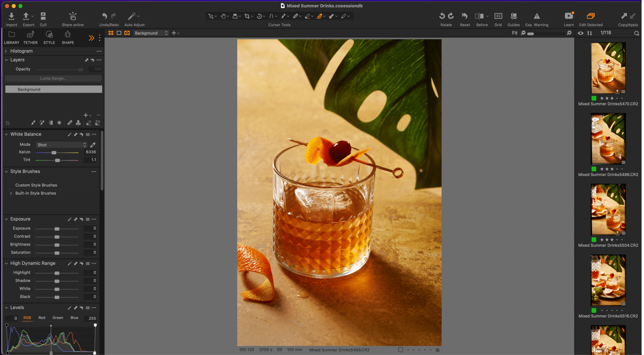This screenshot has width=644, height=355.
Task: Switch viewer to single view mode
Action: 119,33
